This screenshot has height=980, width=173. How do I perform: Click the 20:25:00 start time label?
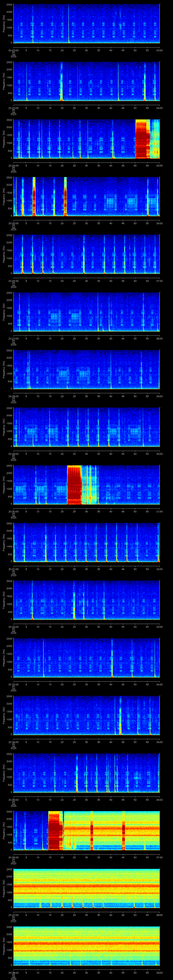point(14,223)
